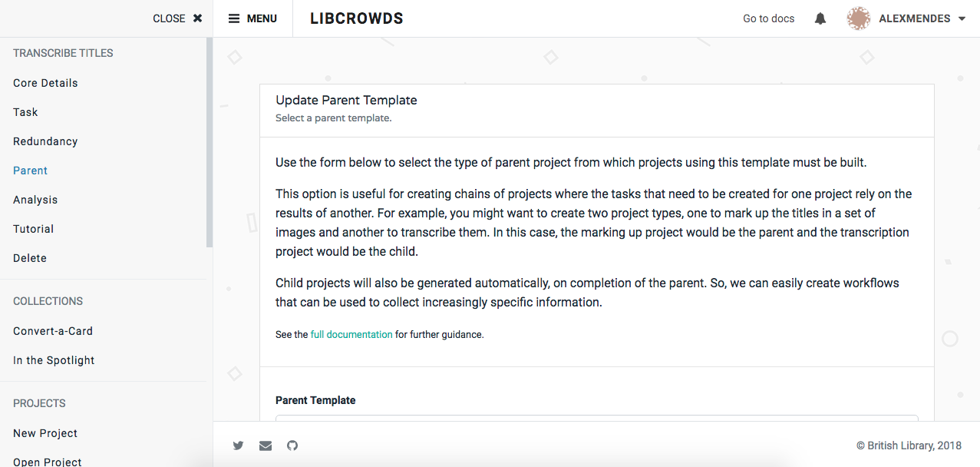Screen dimensions: 980x467
Task: Start a New Project
Action: [x=45, y=432]
